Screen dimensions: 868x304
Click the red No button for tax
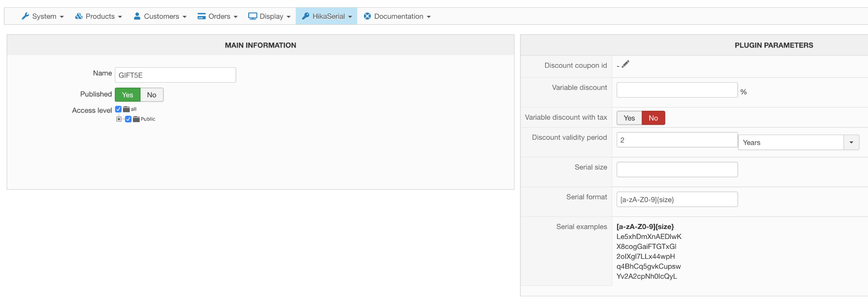653,118
